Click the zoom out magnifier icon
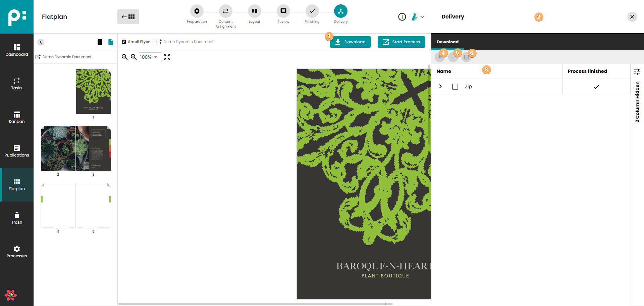 coord(133,57)
